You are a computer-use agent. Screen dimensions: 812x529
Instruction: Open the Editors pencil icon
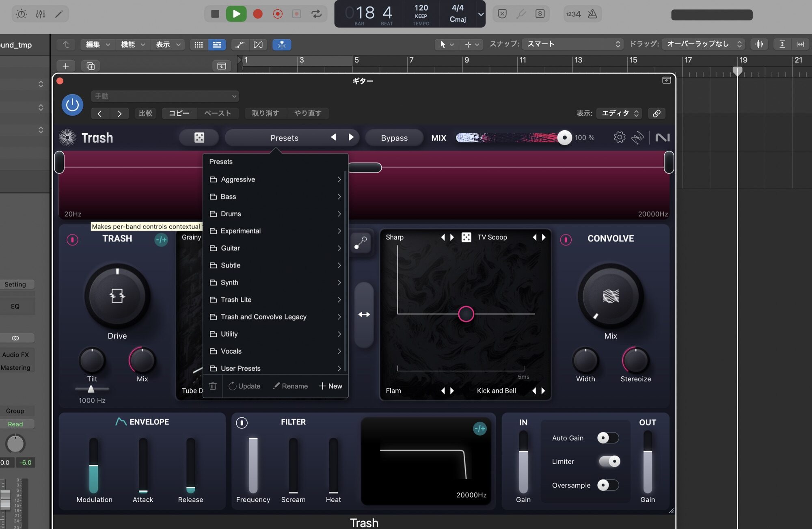click(59, 14)
